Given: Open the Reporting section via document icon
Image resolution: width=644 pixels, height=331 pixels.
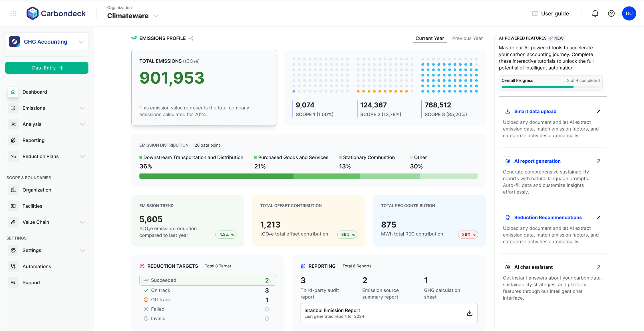Looking at the screenshot, I should (x=13, y=140).
